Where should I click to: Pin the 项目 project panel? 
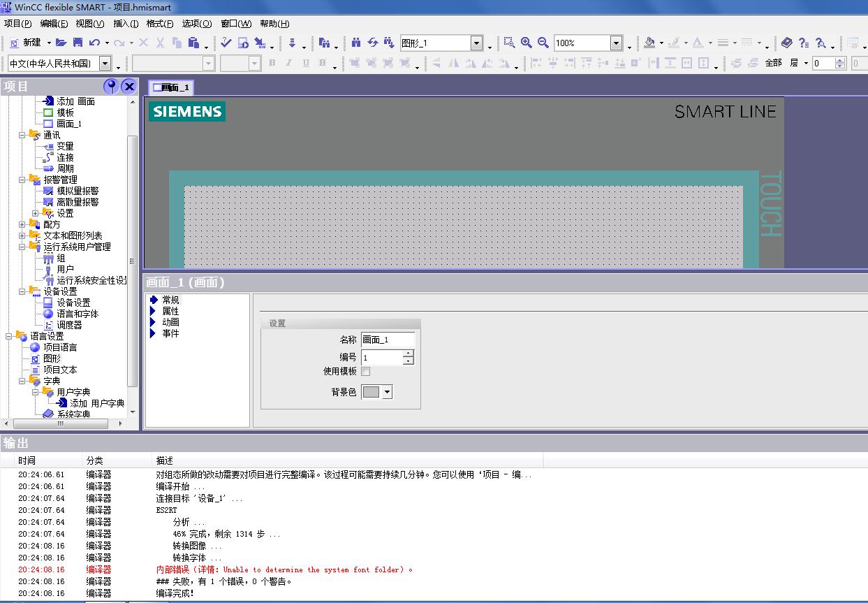coord(111,87)
